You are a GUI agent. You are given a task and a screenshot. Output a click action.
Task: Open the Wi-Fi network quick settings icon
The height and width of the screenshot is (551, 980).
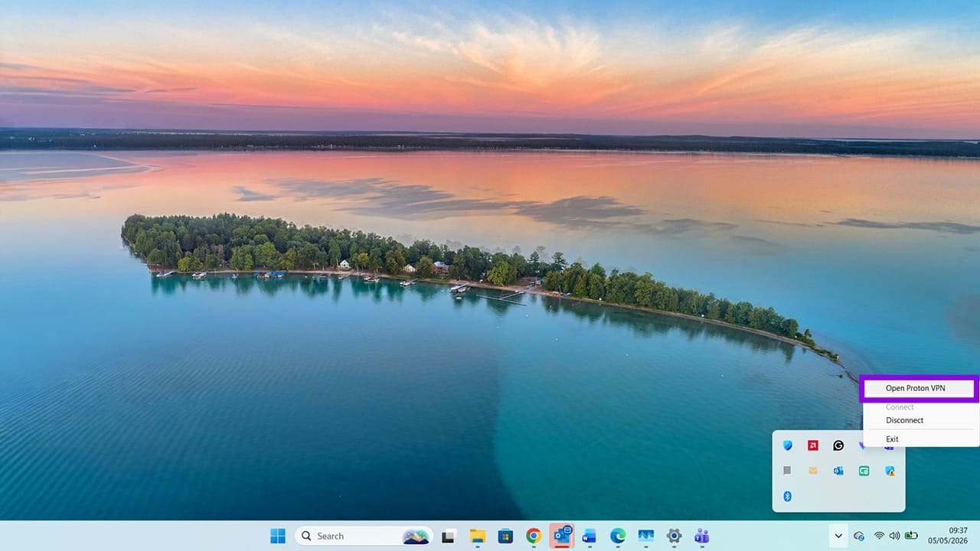click(879, 536)
